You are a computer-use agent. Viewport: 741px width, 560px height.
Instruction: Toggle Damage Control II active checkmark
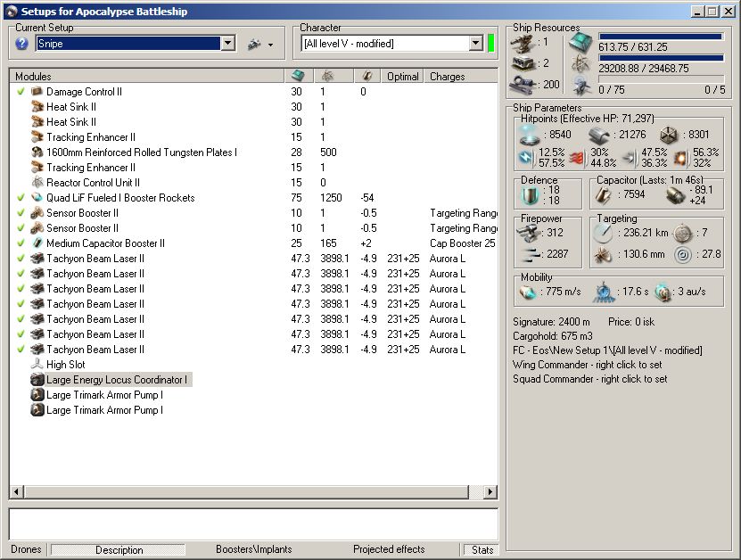[21, 92]
